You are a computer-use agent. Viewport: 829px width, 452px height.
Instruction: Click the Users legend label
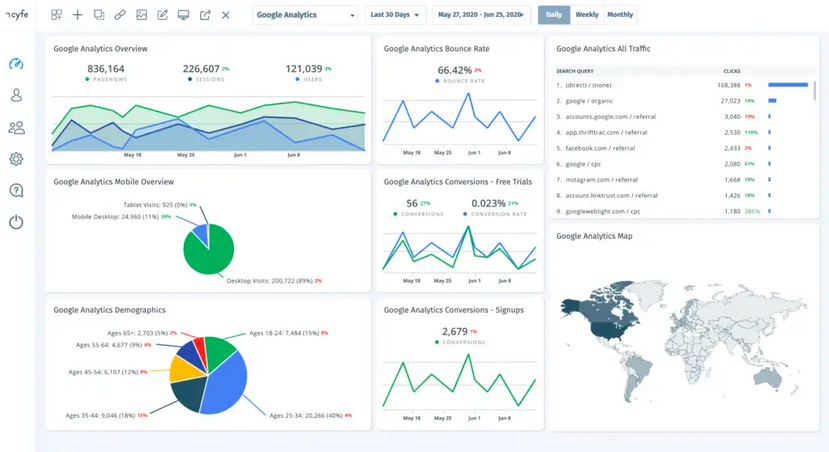pyautogui.click(x=312, y=79)
